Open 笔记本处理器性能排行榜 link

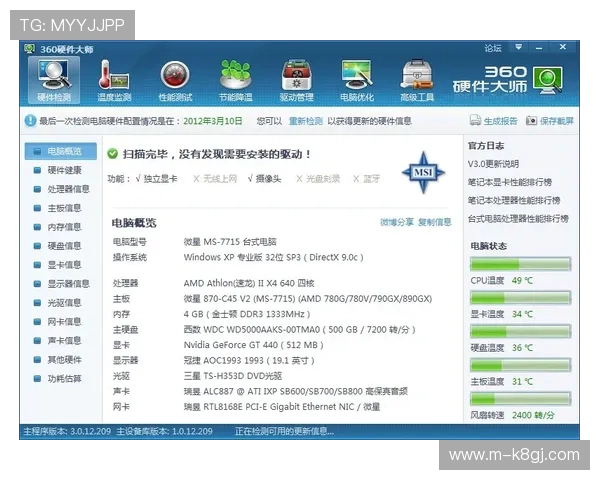tap(514, 200)
